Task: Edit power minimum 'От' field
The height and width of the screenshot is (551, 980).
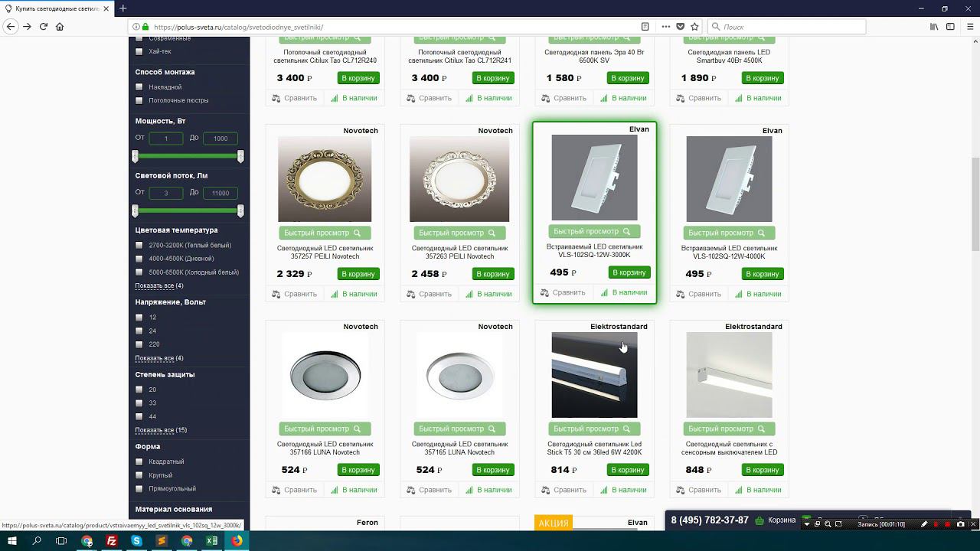Action: [166, 139]
